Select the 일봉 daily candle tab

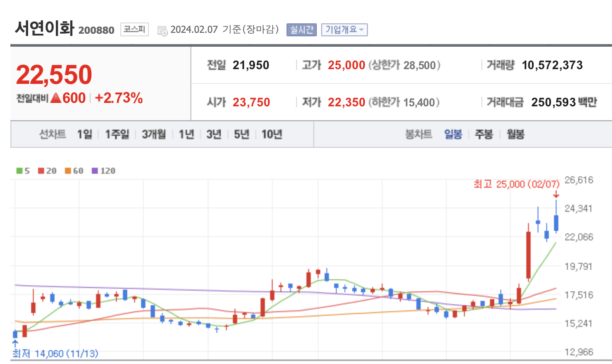(x=453, y=134)
